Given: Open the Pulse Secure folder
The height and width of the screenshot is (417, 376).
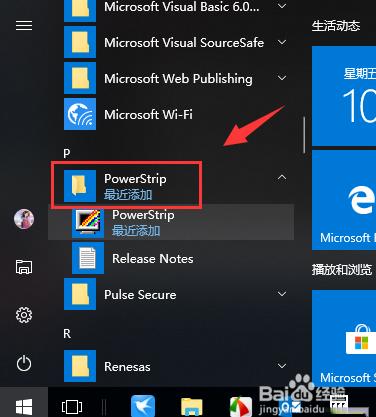Looking at the screenshot, I should click(x=171, y=294).
